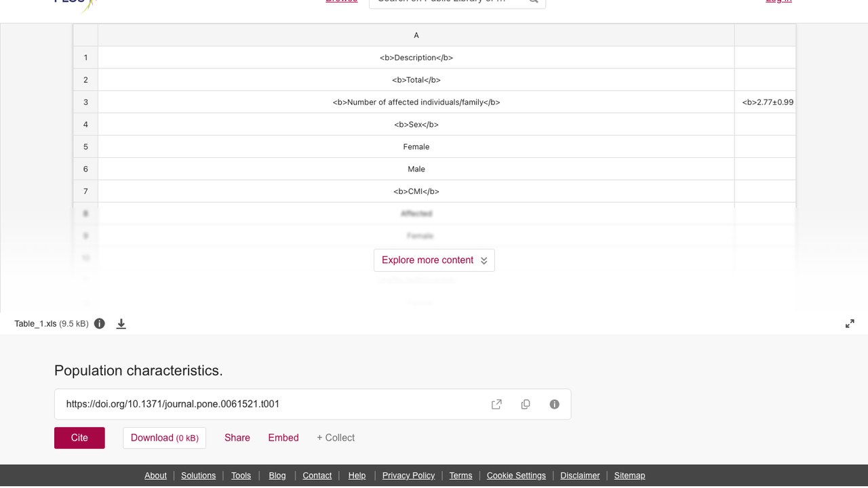Click the <b>Description</b> cell
This screenshot has width=868, height=488.
coord(416,58)
